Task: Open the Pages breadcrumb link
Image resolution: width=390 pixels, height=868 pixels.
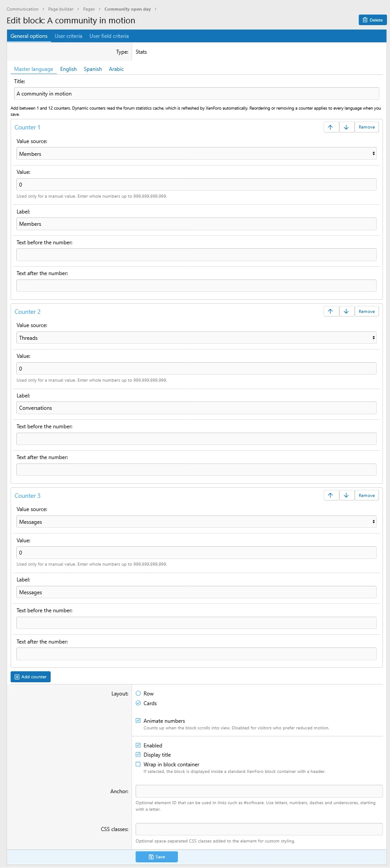Action: click(x=89, y=9)
